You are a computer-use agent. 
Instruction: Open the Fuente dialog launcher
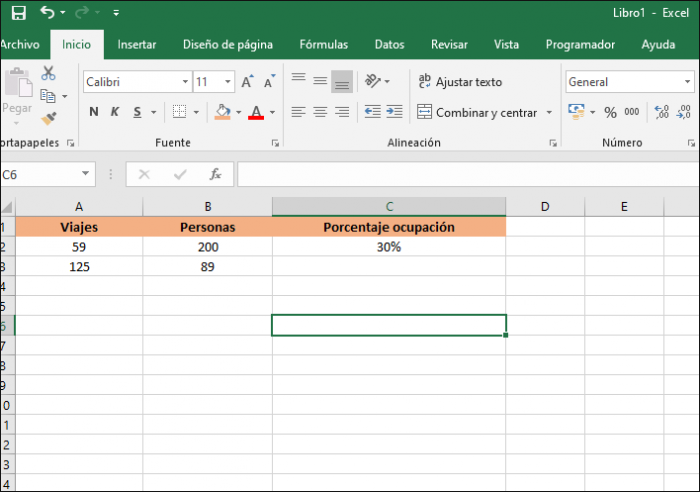[275, 143]
